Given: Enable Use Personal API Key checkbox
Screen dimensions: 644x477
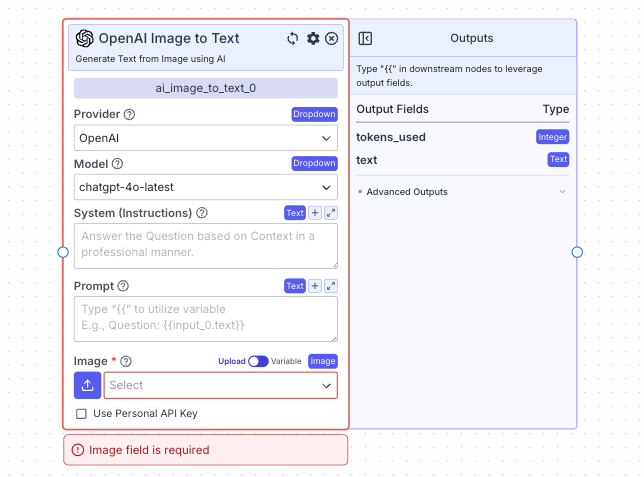Looking at the screenshot, I should click(x=81, y=414).
